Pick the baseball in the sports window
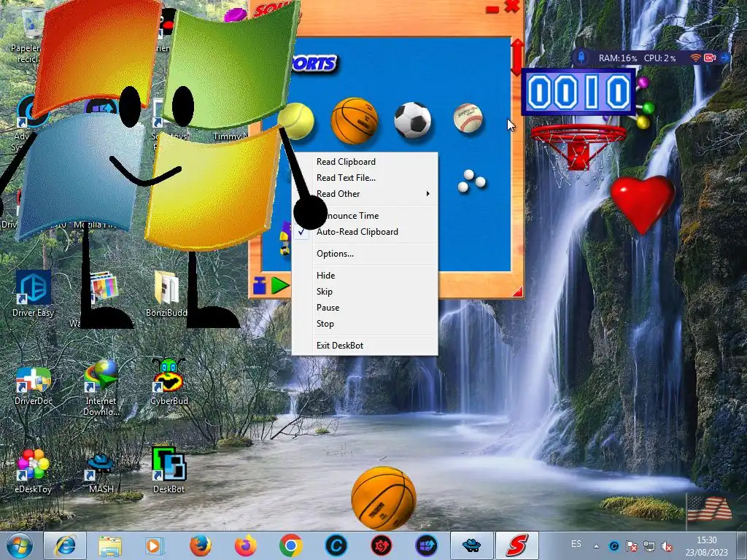747x560 pixels. 468,118
